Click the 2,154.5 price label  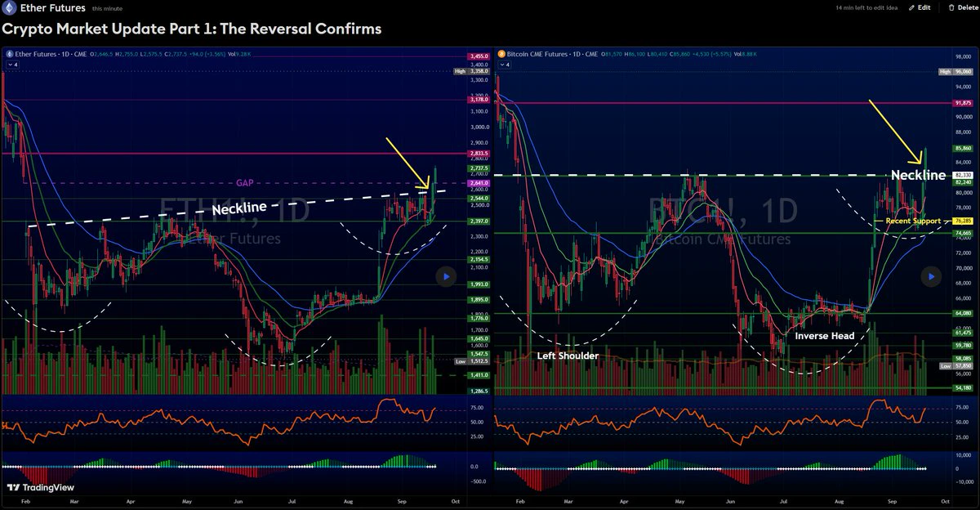pos(478,259)
